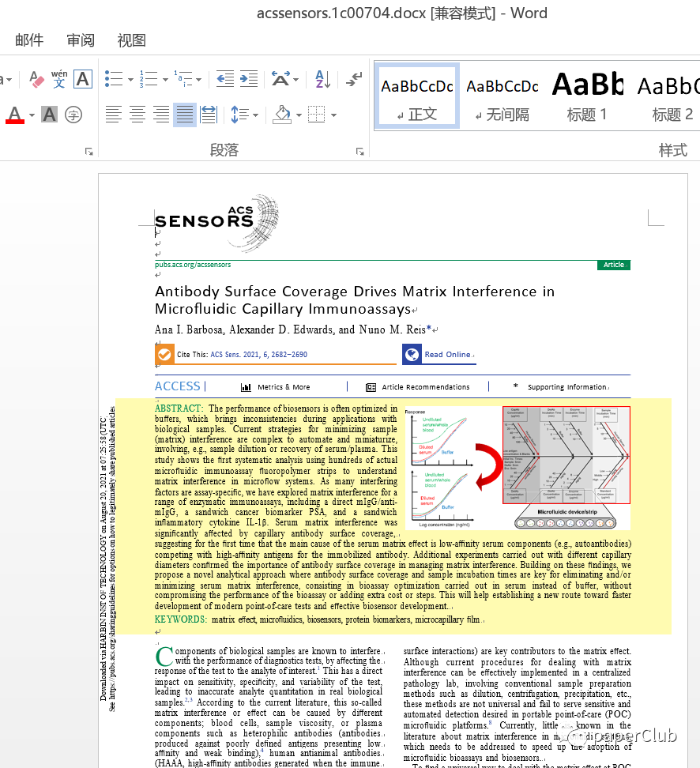Open line spacing options
Screen dimensions: 700x768
(240, 115)
